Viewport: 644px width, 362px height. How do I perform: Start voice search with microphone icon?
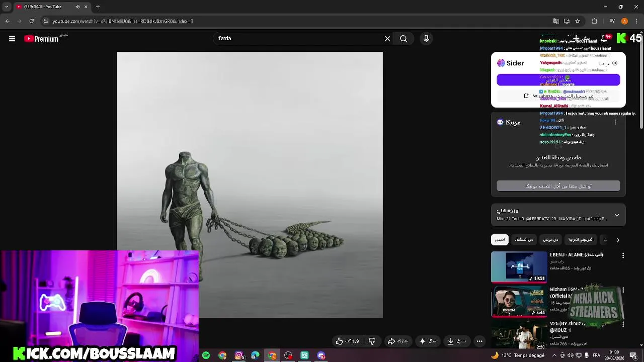point(426,39)
